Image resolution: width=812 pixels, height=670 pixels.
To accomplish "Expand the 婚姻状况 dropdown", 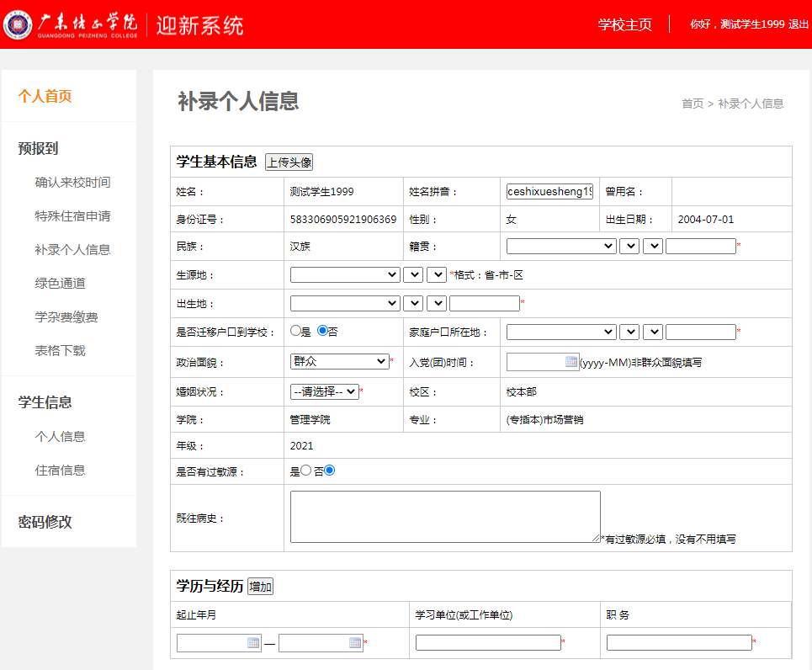I will 324,391.
